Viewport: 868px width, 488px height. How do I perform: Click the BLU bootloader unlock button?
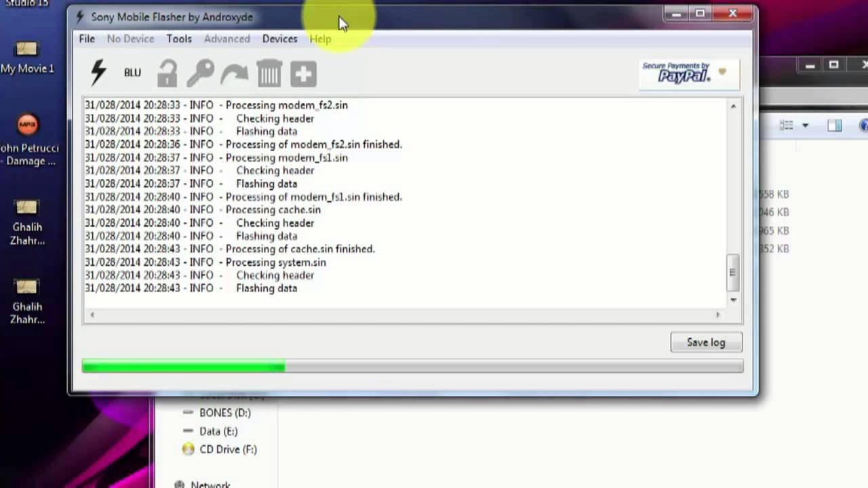(x=132, y=73)
